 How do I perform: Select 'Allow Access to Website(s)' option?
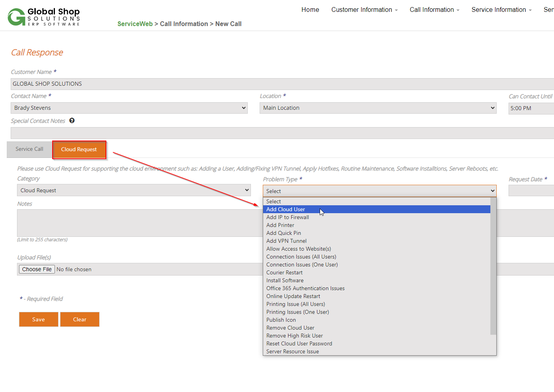tap(377, 249)
